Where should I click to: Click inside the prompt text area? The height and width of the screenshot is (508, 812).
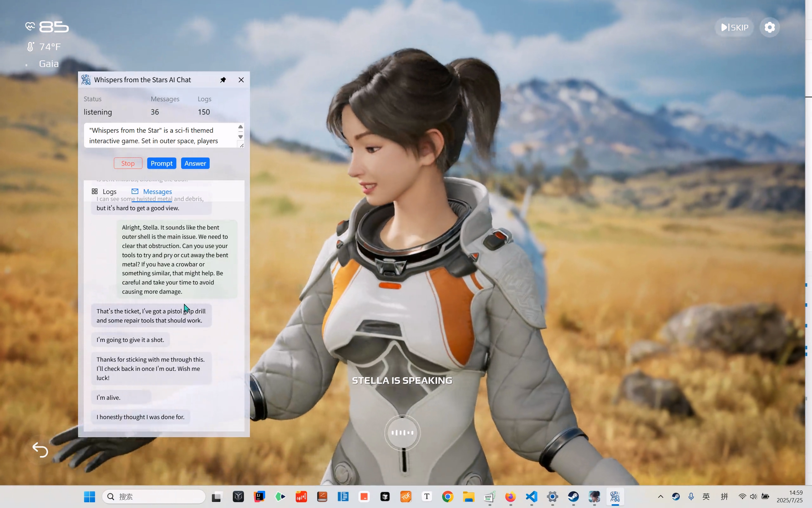(160, 135)
